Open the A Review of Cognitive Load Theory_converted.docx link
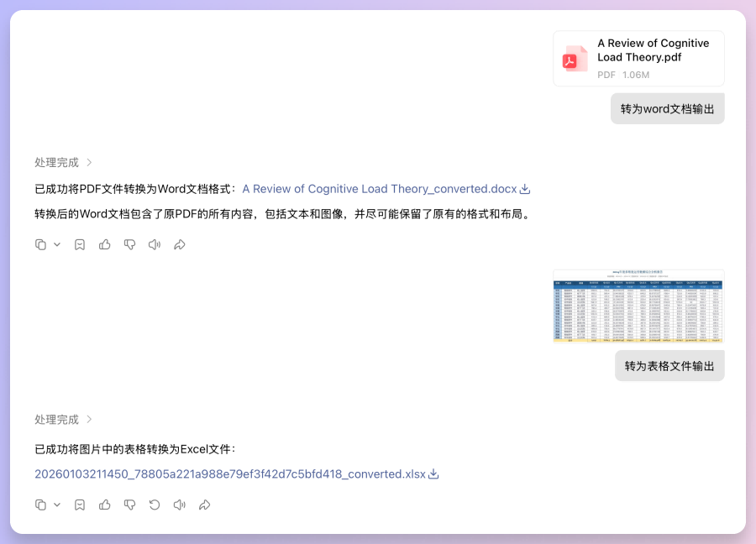The image size is (756, 544). tap(379, 189)
